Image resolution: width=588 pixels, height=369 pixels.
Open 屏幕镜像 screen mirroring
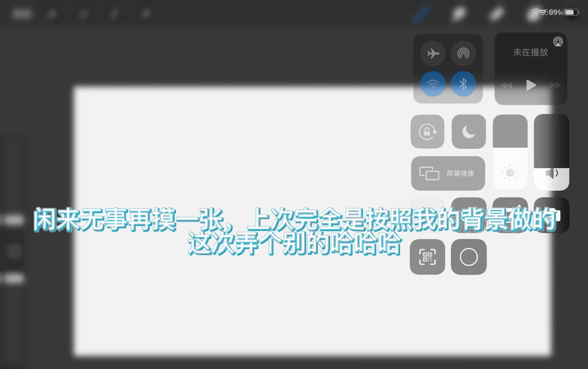448,173
